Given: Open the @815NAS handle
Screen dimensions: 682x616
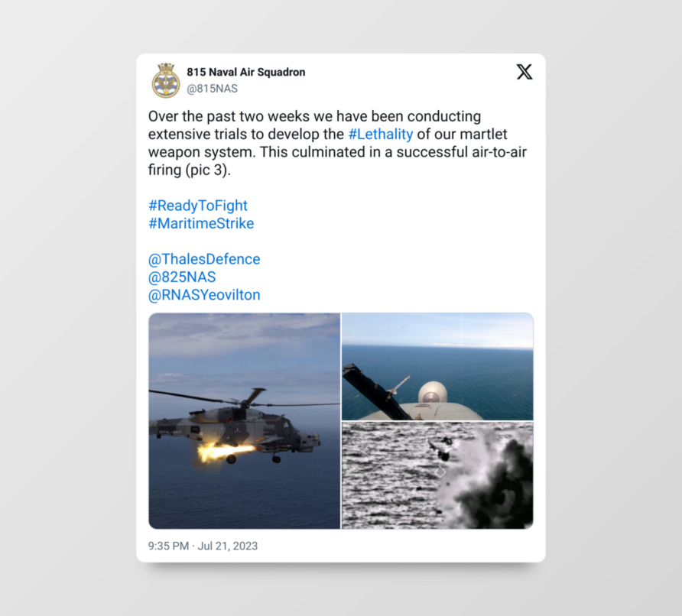Looking at the screenshot, I should (212, 89).
